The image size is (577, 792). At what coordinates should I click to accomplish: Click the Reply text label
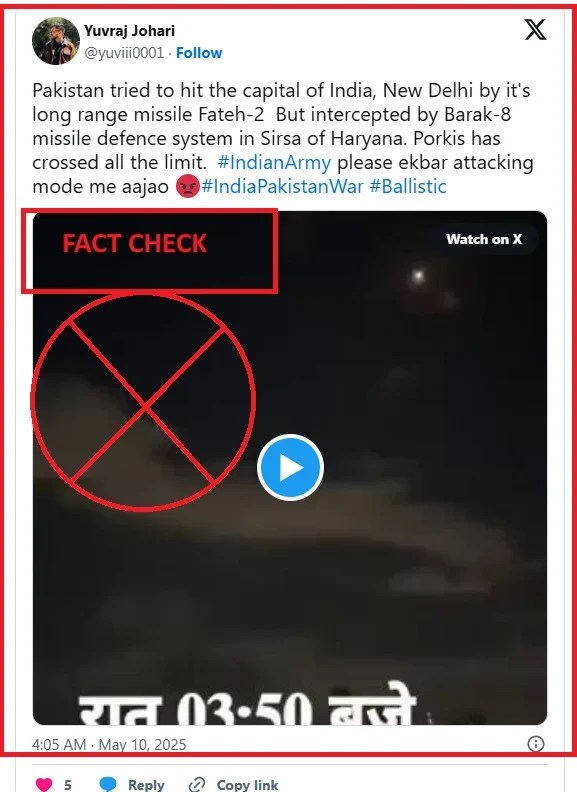click(146, 785)
